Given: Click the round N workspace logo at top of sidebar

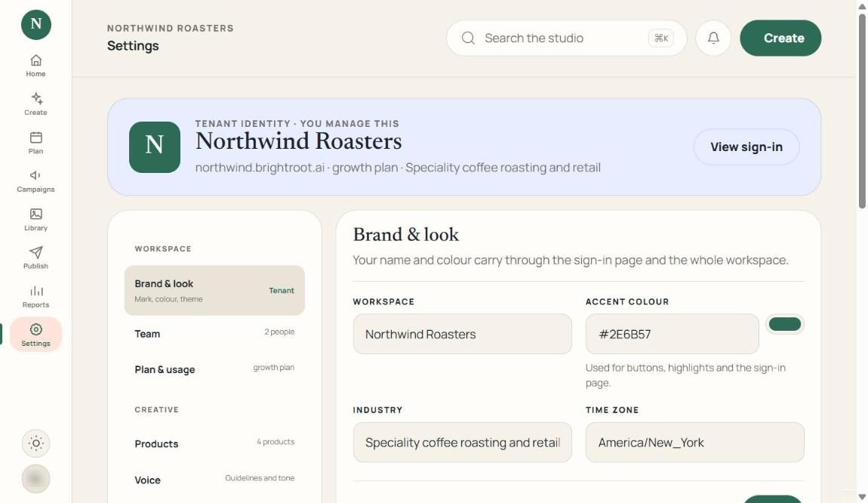Looking at the screenshot, I should pyautogui.click(x=36, y=24).
